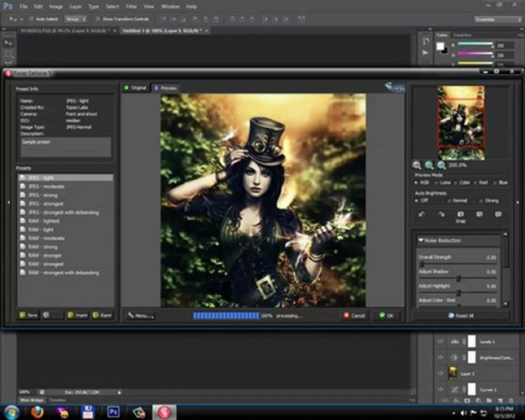This screenshot has width=525, height=420.
Task: Select Blue preview mode
Action: [x=495, y=183]
